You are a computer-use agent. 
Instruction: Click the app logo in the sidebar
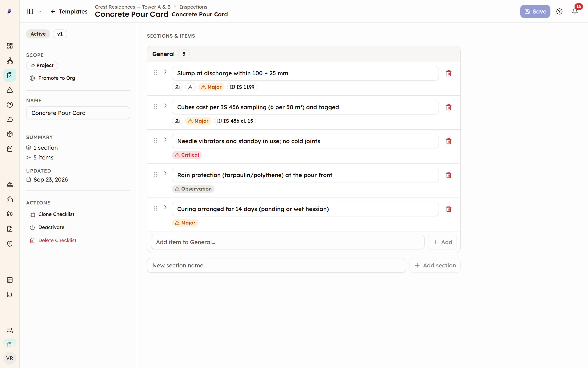click(9, 11)
